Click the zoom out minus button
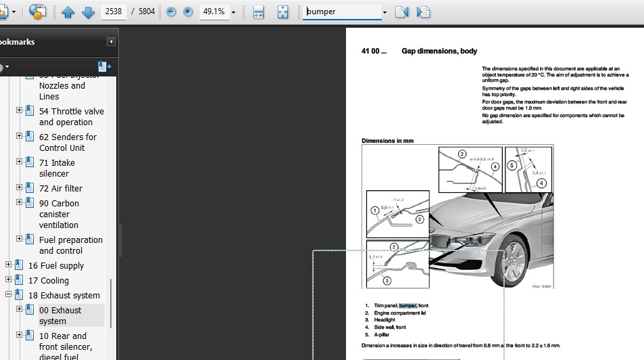Viewport: 644px width, 360px height. pos(171,12)
